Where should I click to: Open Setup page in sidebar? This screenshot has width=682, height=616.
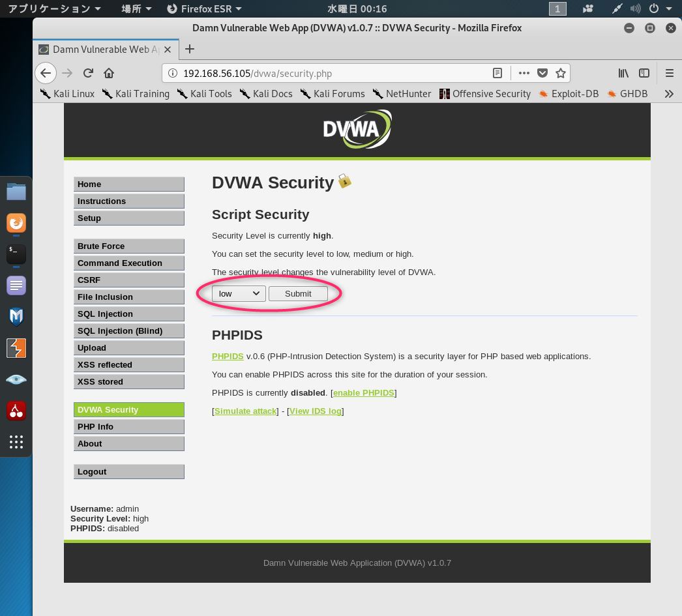(x=128, y=218)
